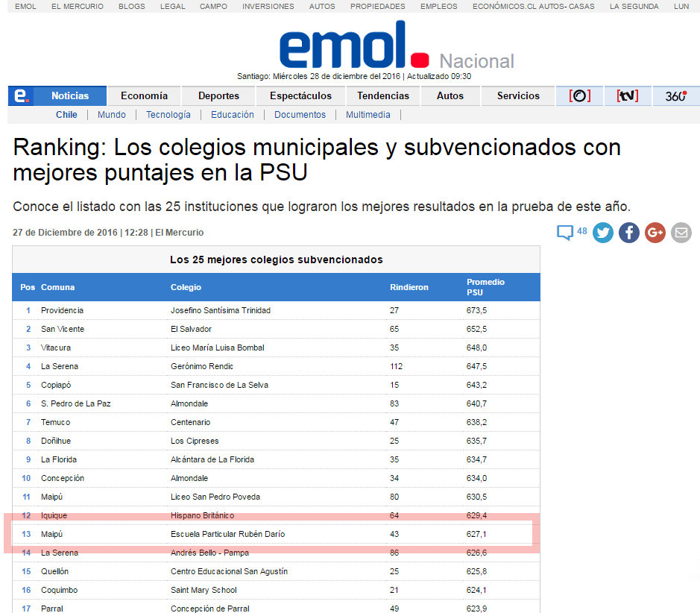This screenshot has height=613, width=700.
Task: Share the article on Twitter
Action: (x=603, y=233)
